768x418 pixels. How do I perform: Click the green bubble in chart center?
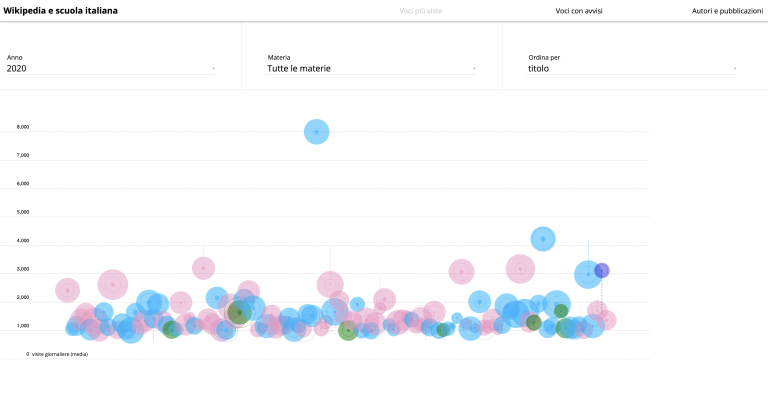[348, 330]
